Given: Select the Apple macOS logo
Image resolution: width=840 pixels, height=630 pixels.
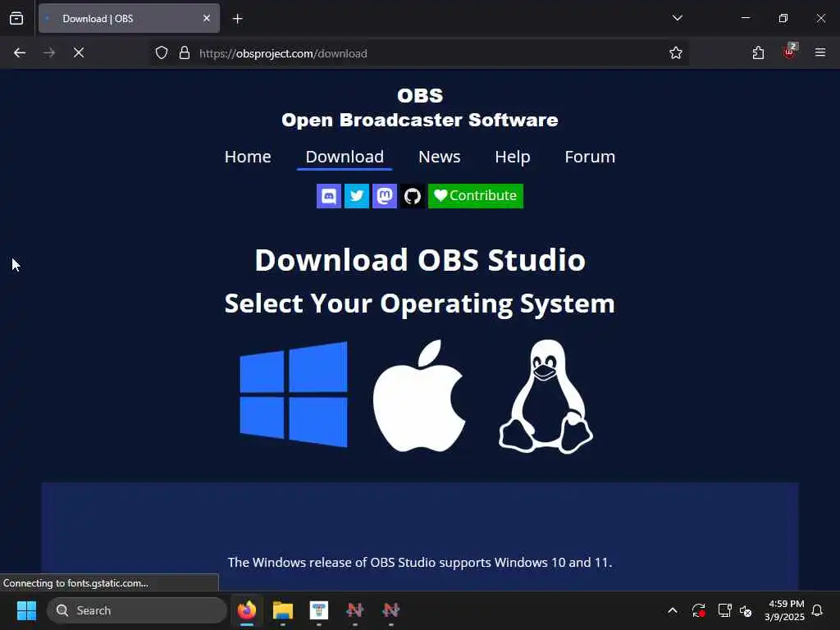Looking at the screenshot, I should point(419,395).
